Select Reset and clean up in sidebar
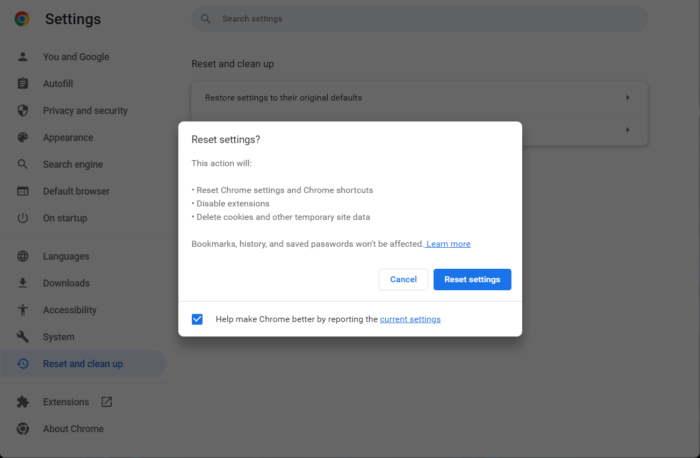Screen dimensions: 700x458 (83, 364)
